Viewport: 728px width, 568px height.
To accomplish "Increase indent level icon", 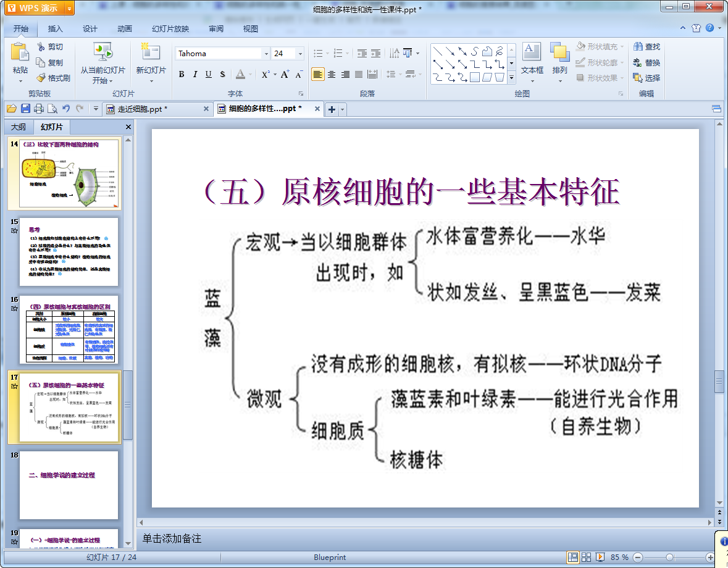I will 375,53.
